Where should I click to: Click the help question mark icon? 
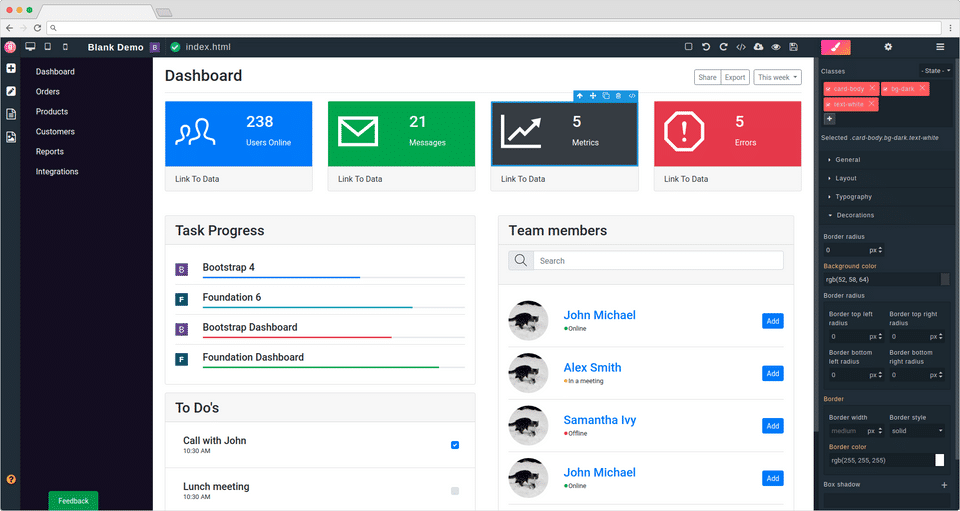(11, 479)
